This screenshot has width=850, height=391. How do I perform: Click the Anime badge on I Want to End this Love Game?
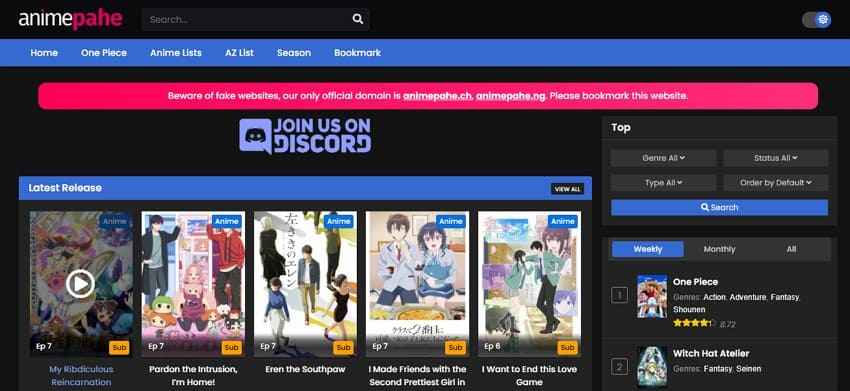tap(563, 221)
